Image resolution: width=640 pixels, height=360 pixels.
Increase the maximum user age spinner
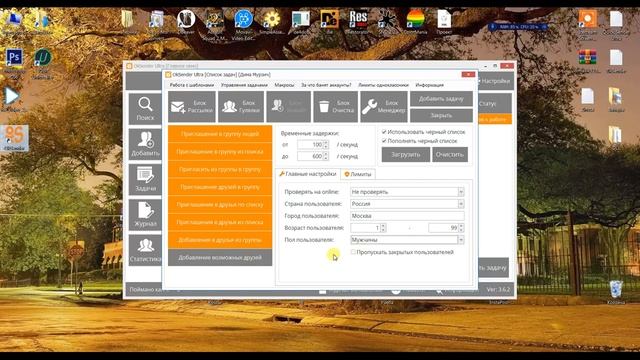[x=461, y=226]
